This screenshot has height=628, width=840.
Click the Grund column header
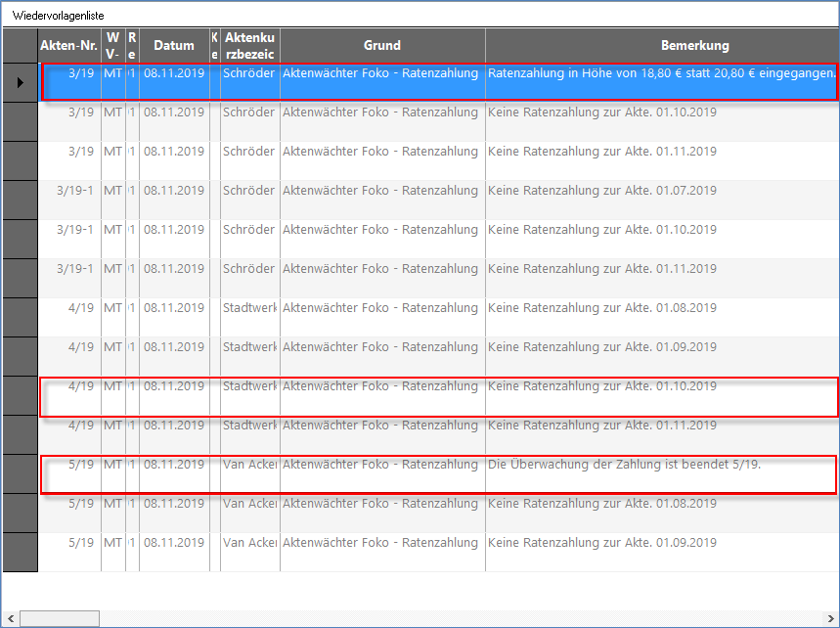pyautogui.click(x=381, y=45)
